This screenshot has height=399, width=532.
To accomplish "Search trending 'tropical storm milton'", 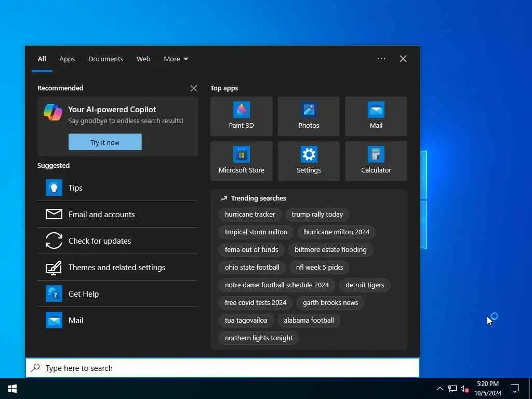I will [256, 232].
